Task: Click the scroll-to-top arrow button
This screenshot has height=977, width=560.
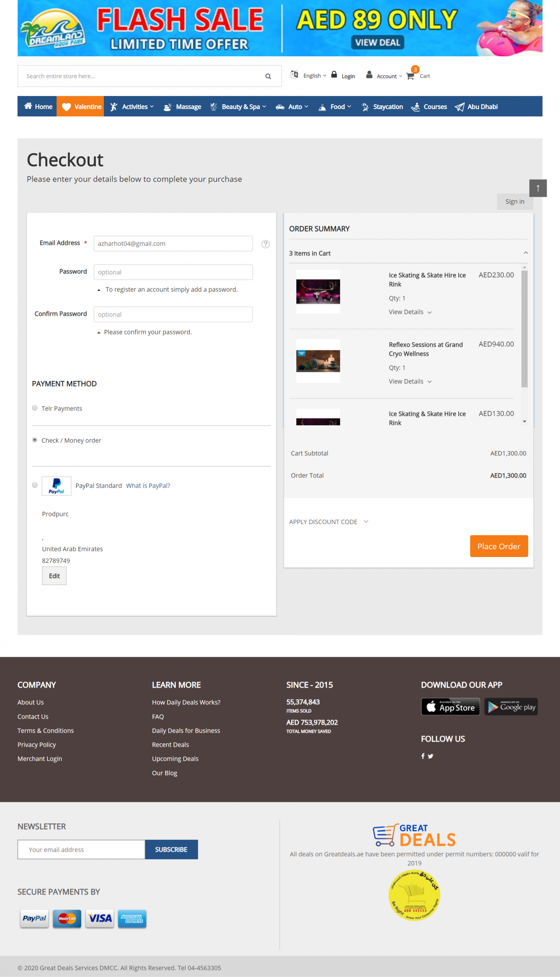Action: point(538,188)
